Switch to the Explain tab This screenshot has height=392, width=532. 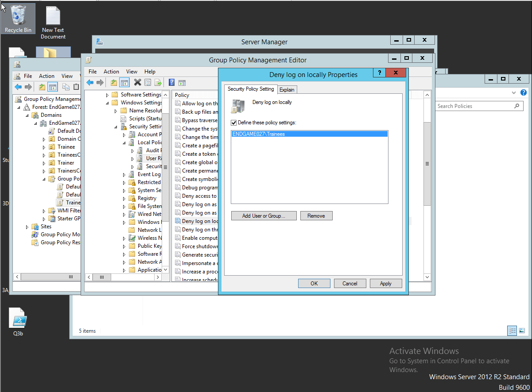[287, 89]
